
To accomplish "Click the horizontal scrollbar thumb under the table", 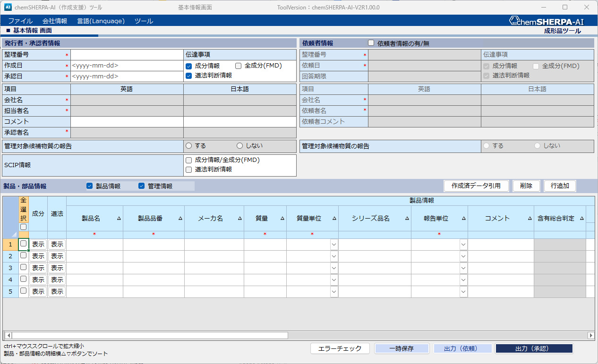I will point(150,335).
